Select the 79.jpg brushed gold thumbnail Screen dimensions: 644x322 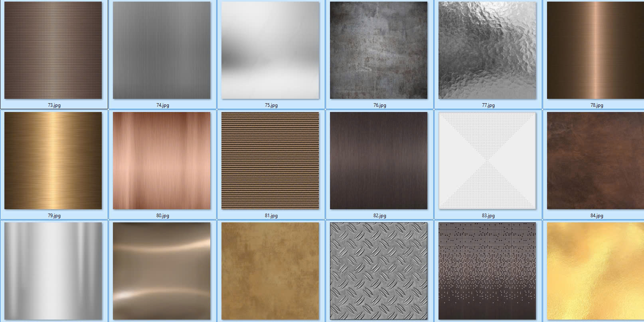tap(53, 161)
